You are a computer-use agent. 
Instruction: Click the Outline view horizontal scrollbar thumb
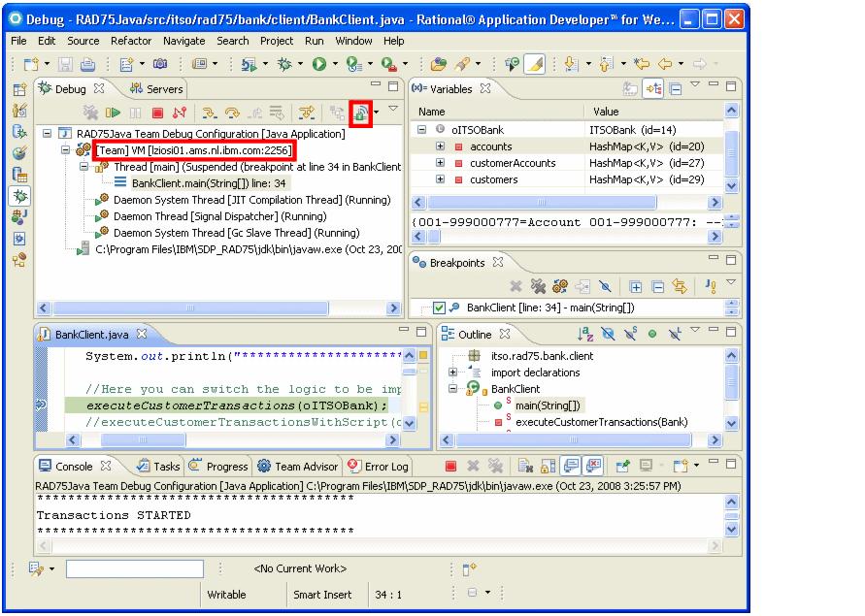[573, 439]
